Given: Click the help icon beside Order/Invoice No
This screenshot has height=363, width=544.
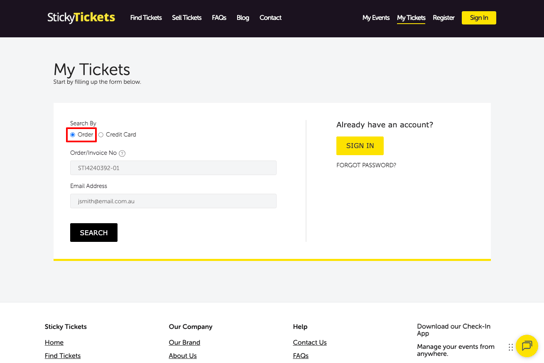Looking at the screenshot, I should click(x=122, y=153).
